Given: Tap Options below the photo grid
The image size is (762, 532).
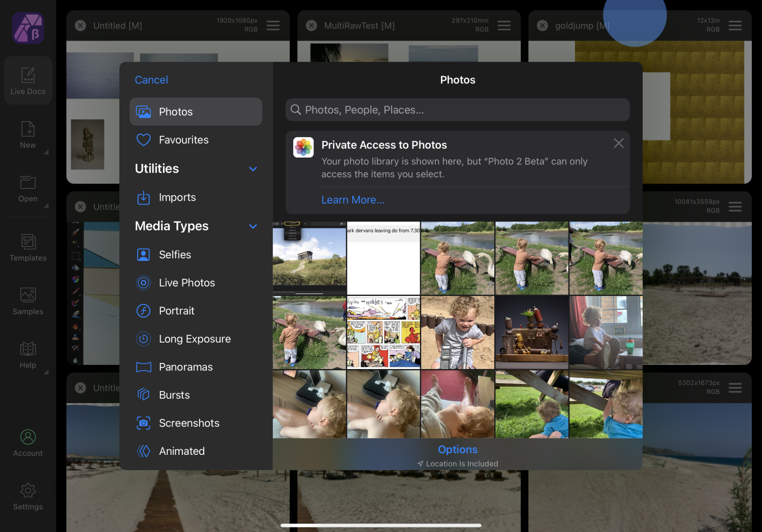Looking at the screenshot, I should [457, 450].
